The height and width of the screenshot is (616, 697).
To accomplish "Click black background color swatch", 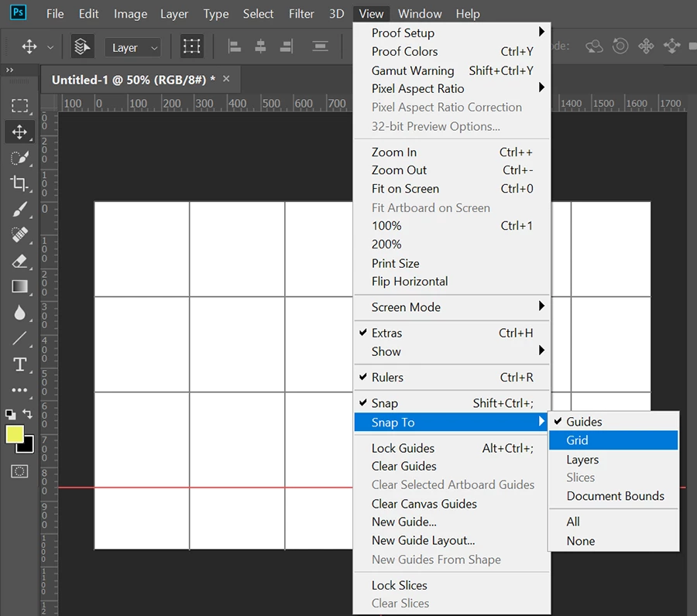I will click(x=29, y=447).
